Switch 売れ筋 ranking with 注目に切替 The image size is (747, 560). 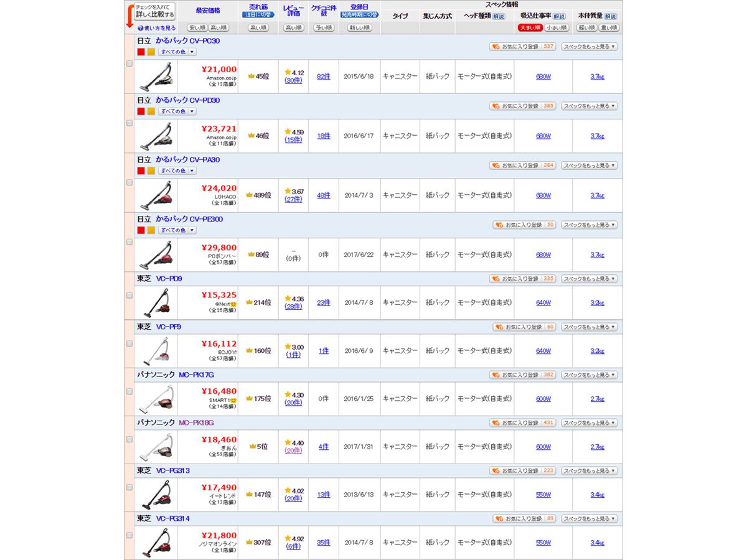click(258, 15)
